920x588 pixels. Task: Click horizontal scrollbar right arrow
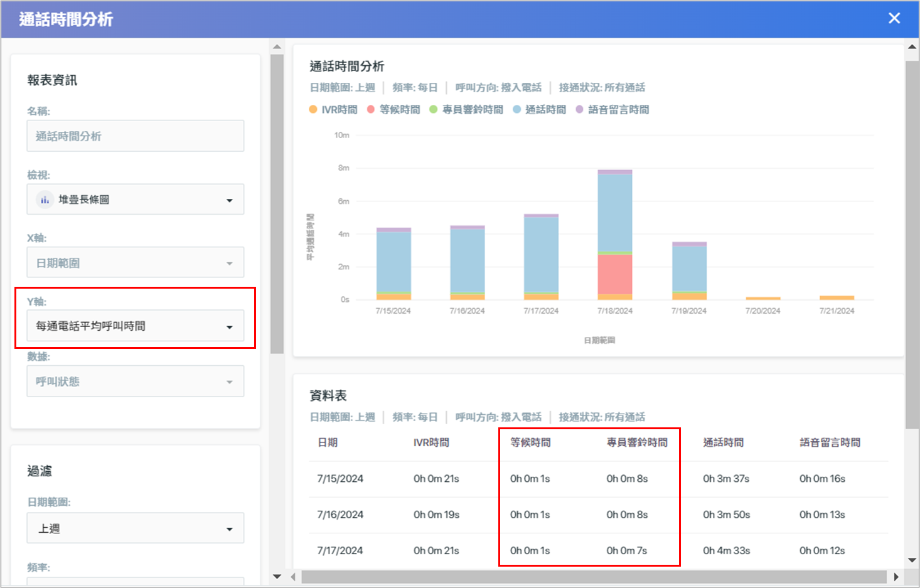(x=896, y=576)
